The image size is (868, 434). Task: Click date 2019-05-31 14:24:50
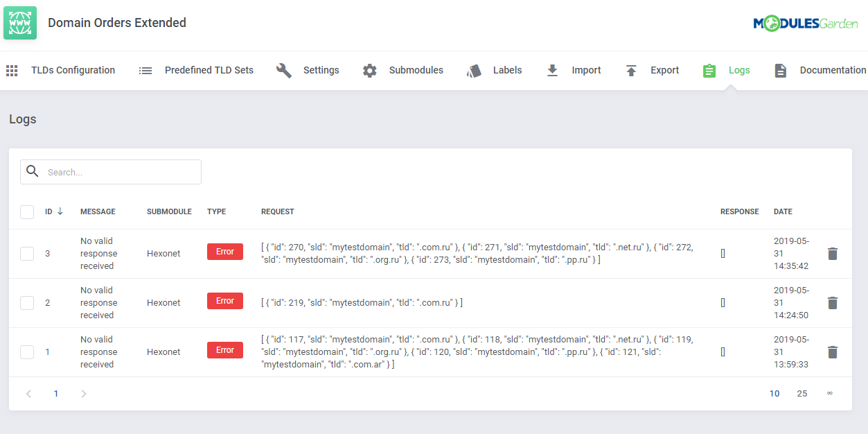pyautogui.click(x=791, y=303)
